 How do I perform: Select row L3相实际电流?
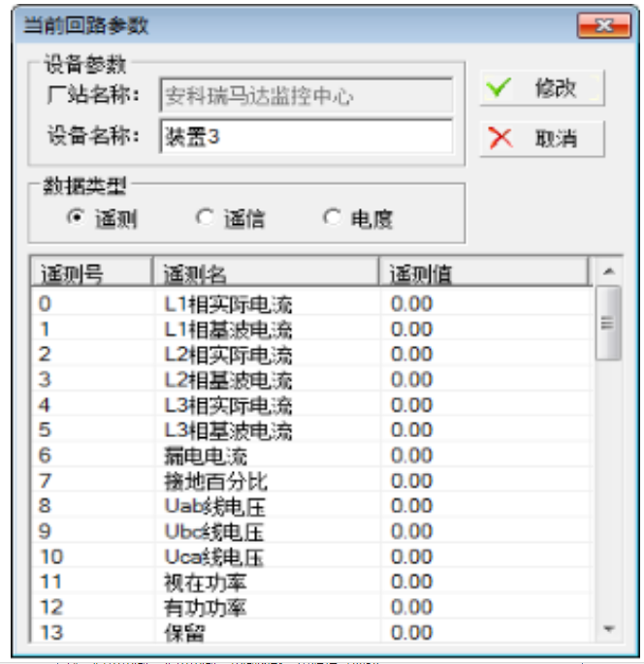pyautogui.click(x=311, y=405)
